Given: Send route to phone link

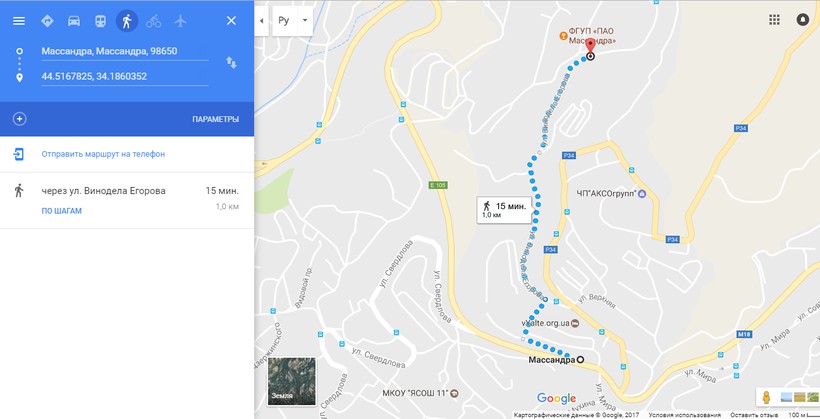Looking at the screenshot, I should 103,154.
